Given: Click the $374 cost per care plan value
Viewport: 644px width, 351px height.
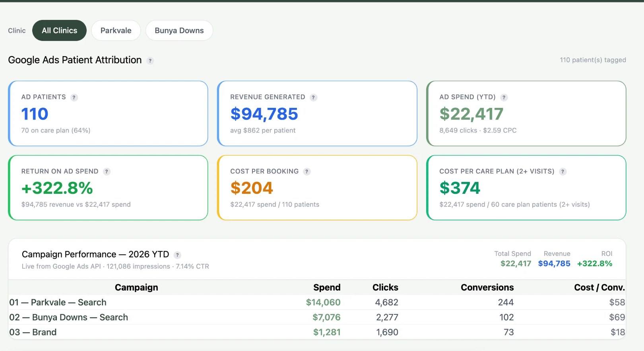Looking at the screenshot, I should (460, 188).
